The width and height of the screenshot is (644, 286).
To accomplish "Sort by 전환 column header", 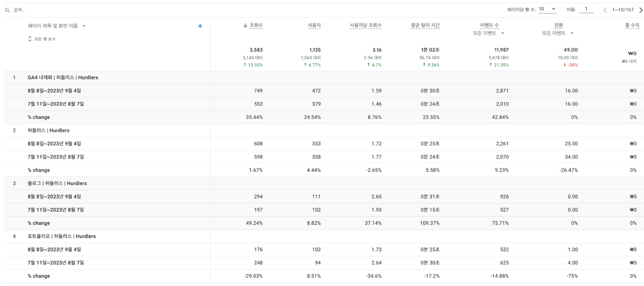I will coord(558,25).
